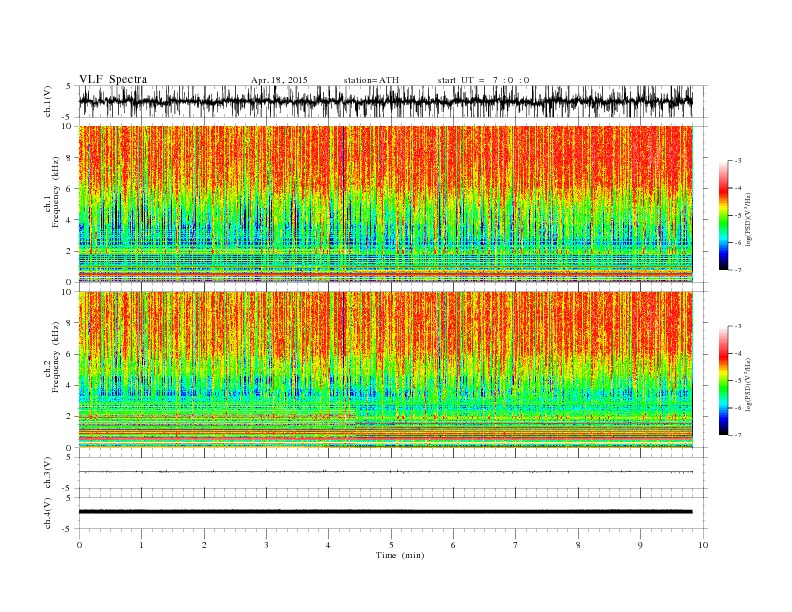Image resolution: width=792 pixels, height=612 pixels.
Task: Click the upper PSD color bar for ch.1
Action: point(723,215)
